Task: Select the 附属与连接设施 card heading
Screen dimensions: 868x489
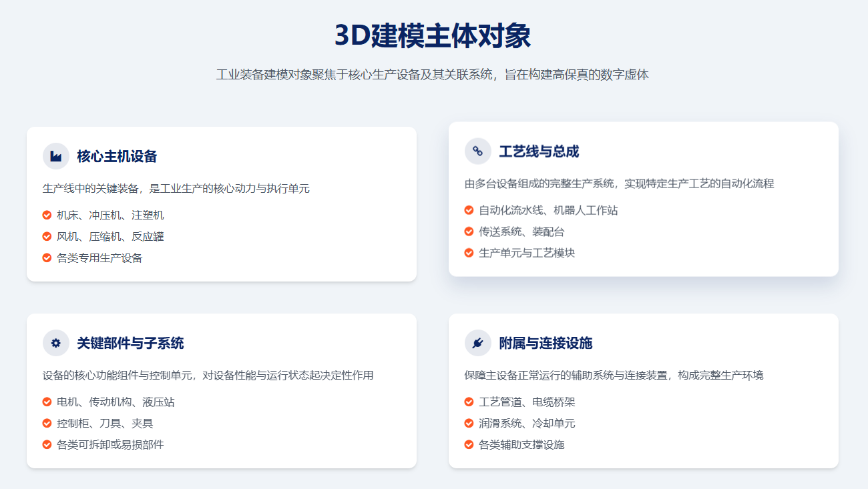Action: pyautogui.click(x=546, y=344)
